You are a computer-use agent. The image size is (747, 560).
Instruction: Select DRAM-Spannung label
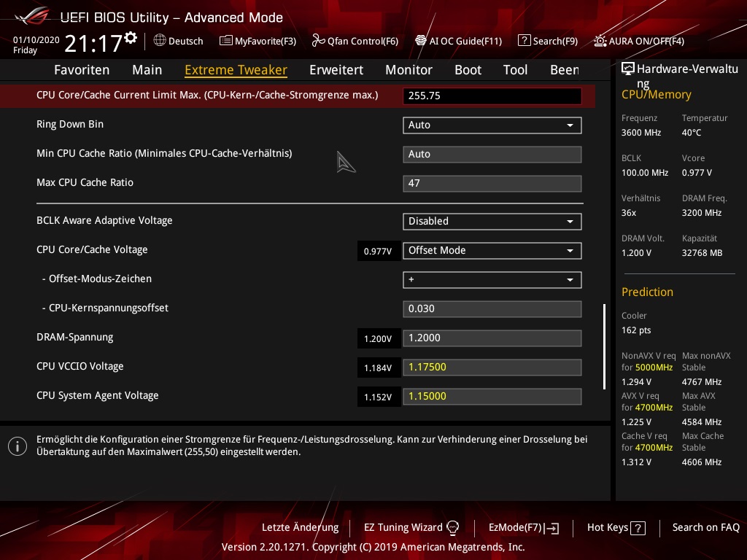click(75, 337)
